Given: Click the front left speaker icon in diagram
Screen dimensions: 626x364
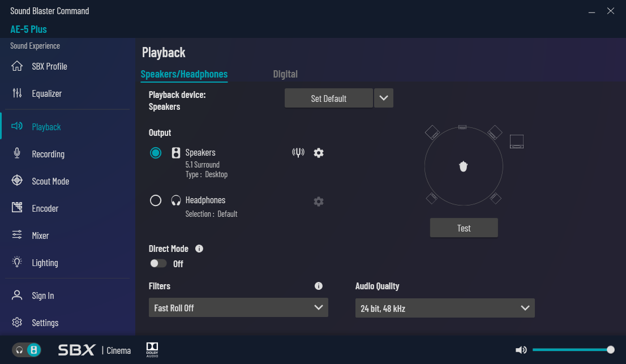Looking at the screenshot, I should 433,132.
